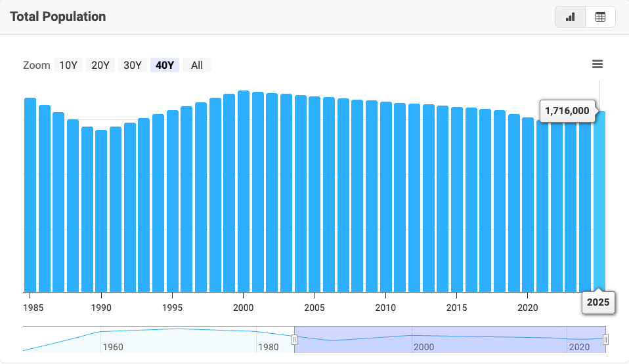Click the 2025 population bar
Viewport: 629px width, 364px height.
pos(599,203)
